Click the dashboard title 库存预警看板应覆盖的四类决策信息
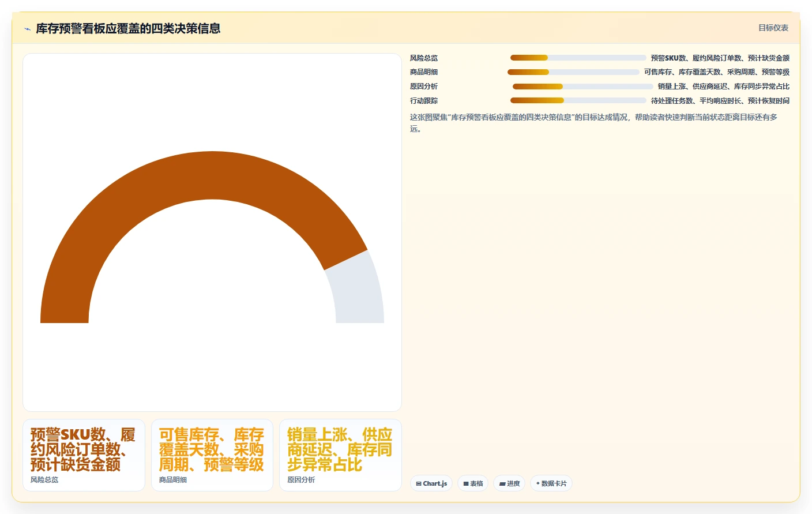812x514 pixels. click(x=128, y=28)
